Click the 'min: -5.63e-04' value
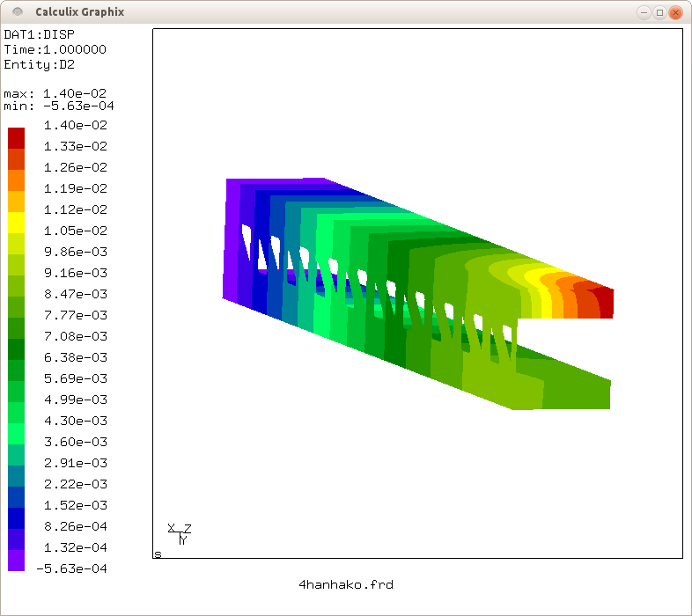 pyautogui.click(x=59, y=106)
